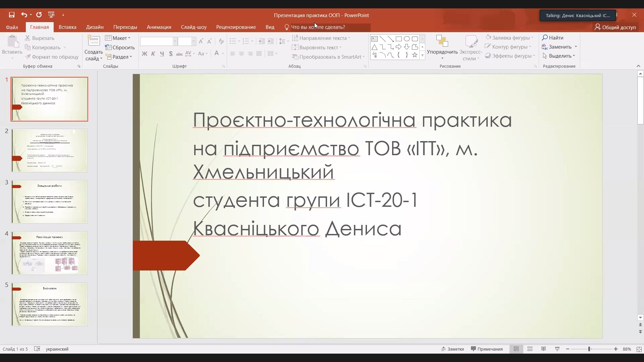Open the Выделить selection dropdown
Viewport: 644px width, 362px height.
(559, 56)
